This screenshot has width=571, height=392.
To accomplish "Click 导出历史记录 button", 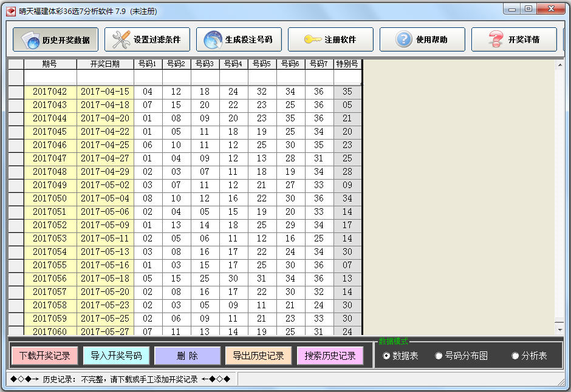I will coord(259,356).
